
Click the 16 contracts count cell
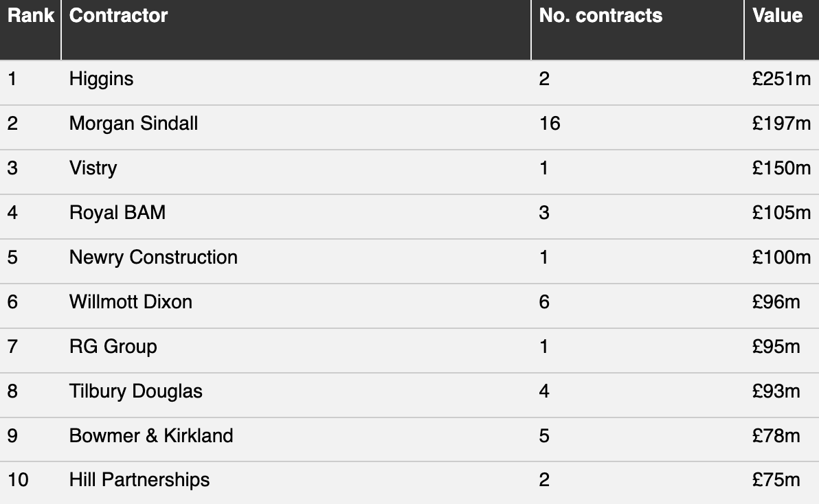pos(550,124)
